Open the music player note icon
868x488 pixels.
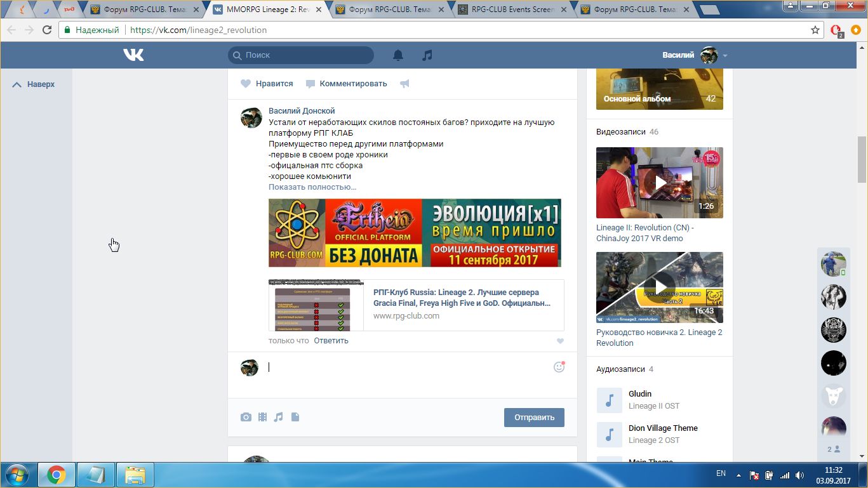[427, 55]
